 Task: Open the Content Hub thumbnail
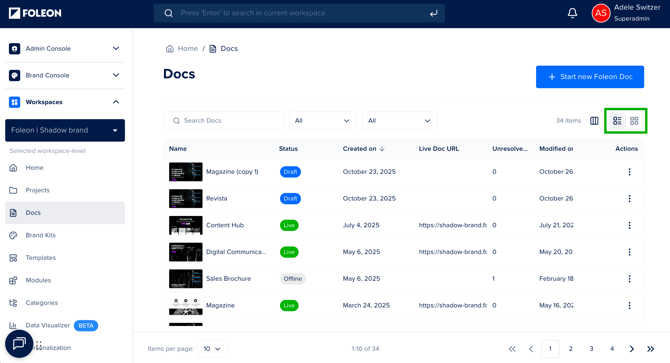(185, 225)
